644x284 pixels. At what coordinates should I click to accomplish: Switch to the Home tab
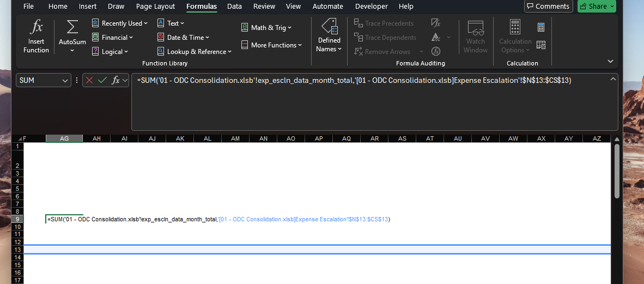58,6
